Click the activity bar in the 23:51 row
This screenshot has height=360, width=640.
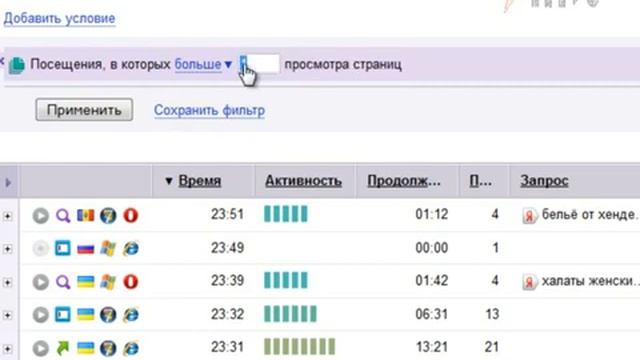pos(286,214)
